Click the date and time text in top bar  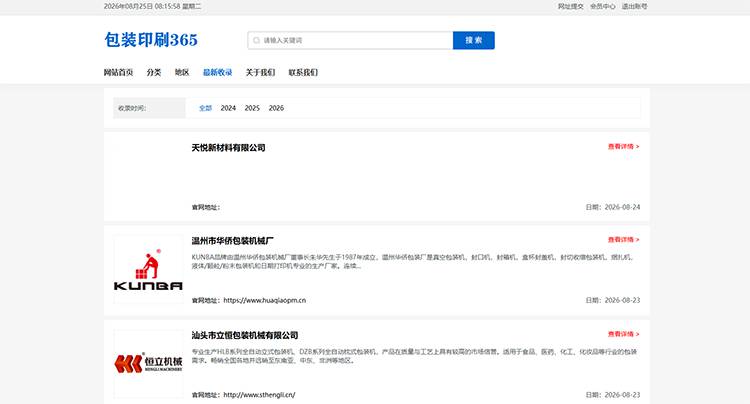(152, 7)
